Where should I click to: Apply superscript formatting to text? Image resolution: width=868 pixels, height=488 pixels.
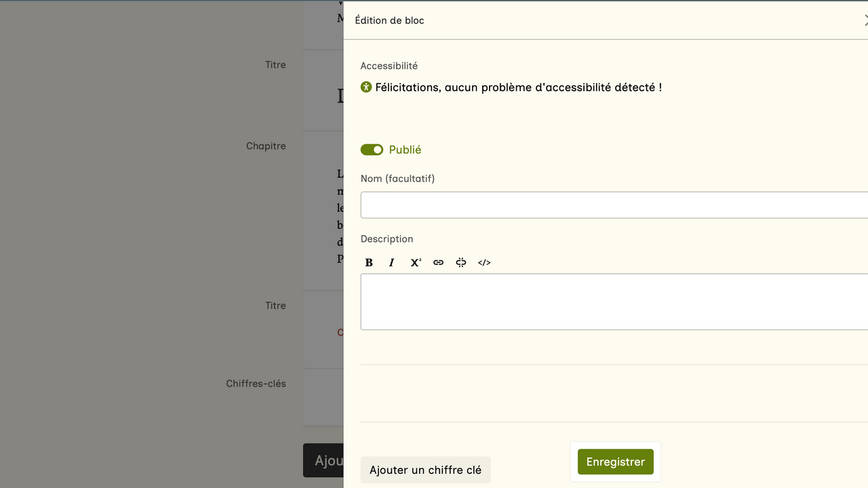[x=415, y=263]
